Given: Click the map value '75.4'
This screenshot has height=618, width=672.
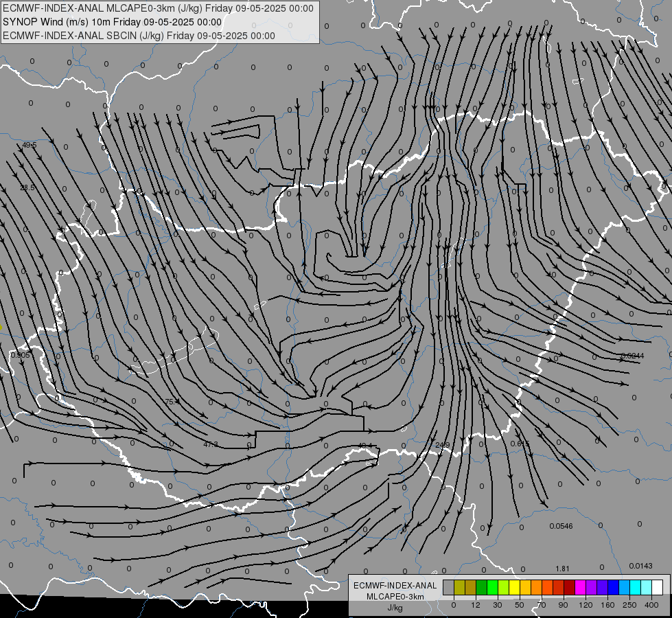Looking at the screenshot, I should [172, 402].
